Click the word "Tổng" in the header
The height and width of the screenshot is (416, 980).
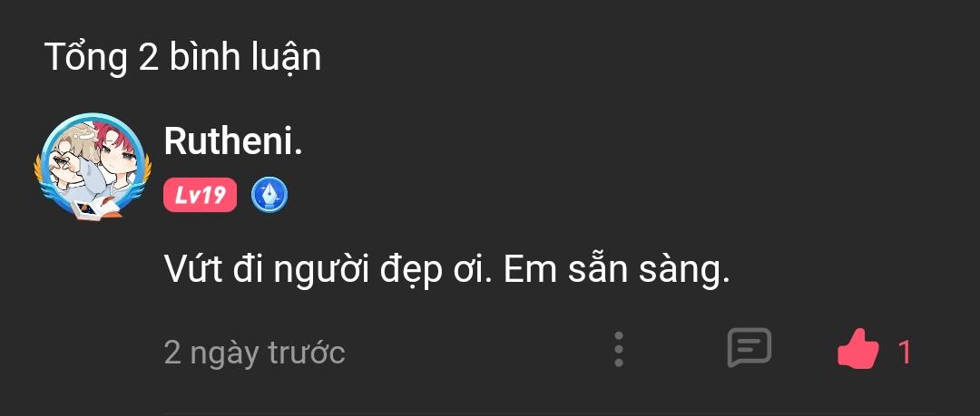point(85,57)
